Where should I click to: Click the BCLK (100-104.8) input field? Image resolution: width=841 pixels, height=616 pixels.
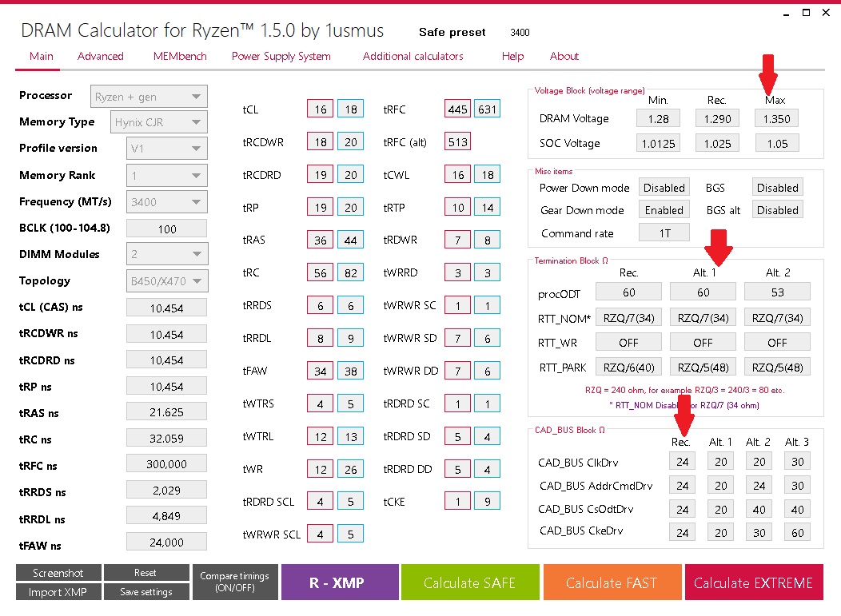pos(167,229)
